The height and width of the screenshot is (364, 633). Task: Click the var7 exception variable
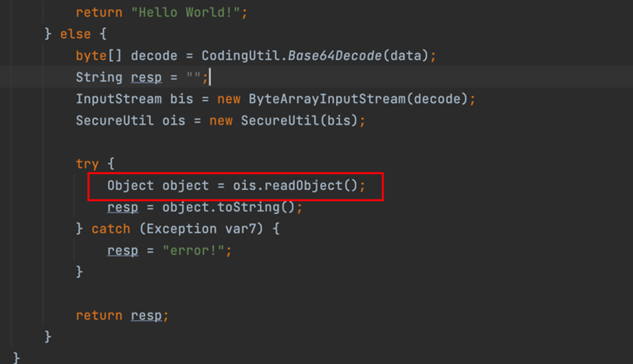point(240,229)
